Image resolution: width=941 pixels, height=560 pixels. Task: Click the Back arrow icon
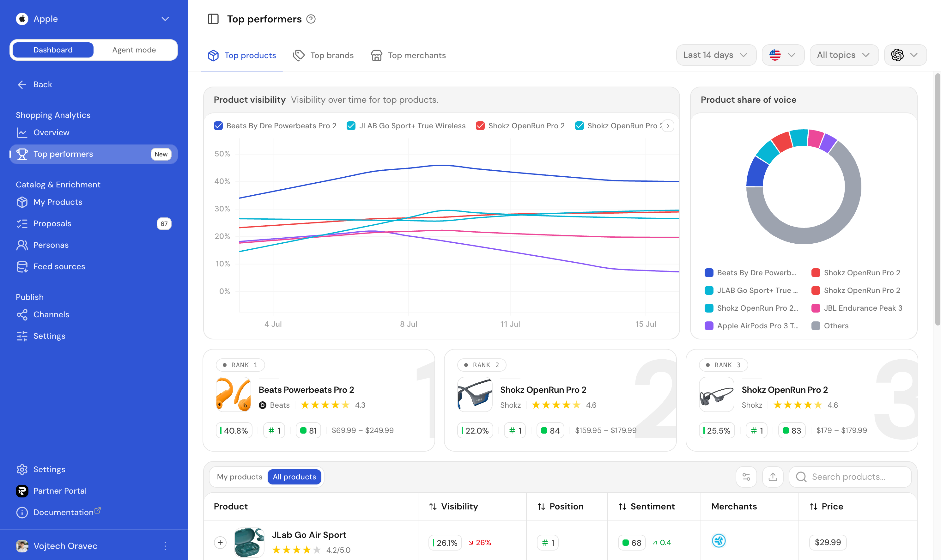point(22,84)
